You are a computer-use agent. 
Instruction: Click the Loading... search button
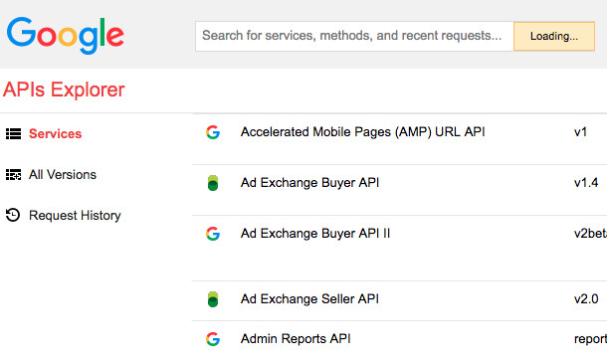coord(554,37)
